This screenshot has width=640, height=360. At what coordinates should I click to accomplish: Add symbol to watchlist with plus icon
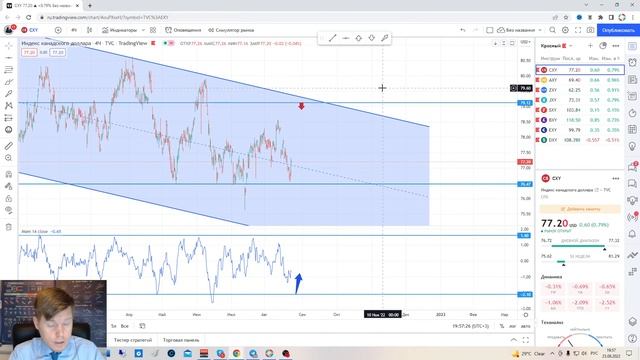pos(590,46)
